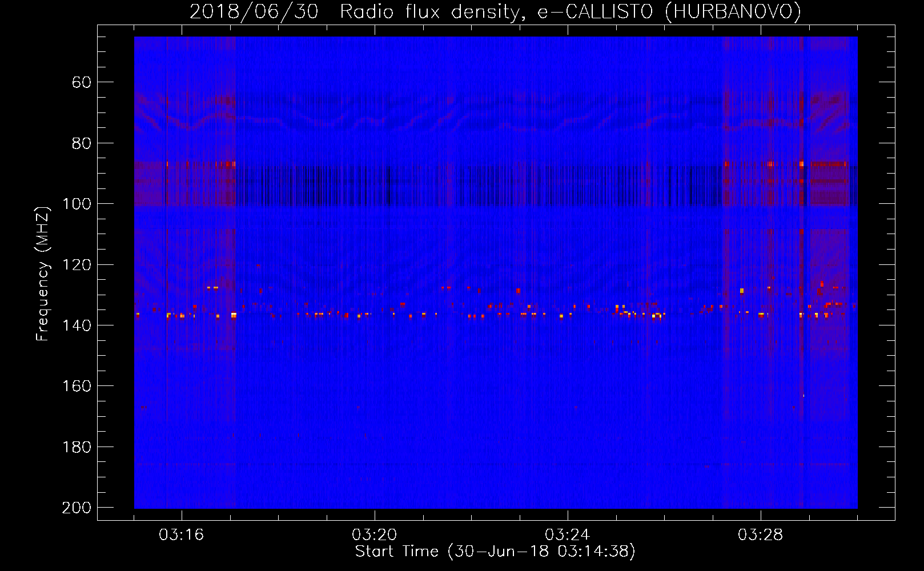Click the 03:16 time tick label

tap(182, 535)
